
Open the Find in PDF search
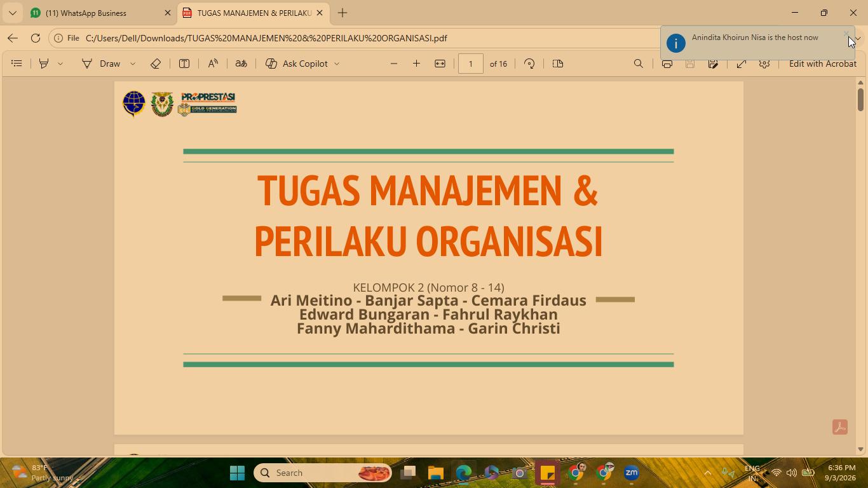coord(639,64)
